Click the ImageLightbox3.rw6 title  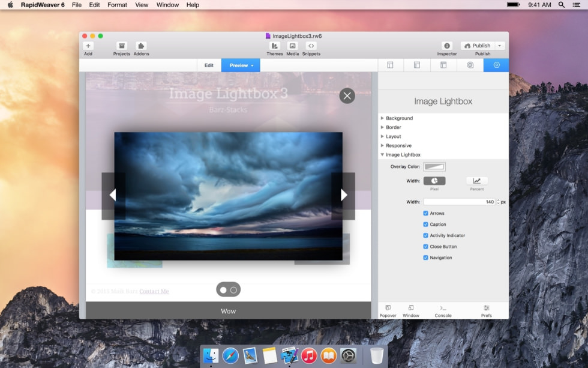(x=297, y=36)
